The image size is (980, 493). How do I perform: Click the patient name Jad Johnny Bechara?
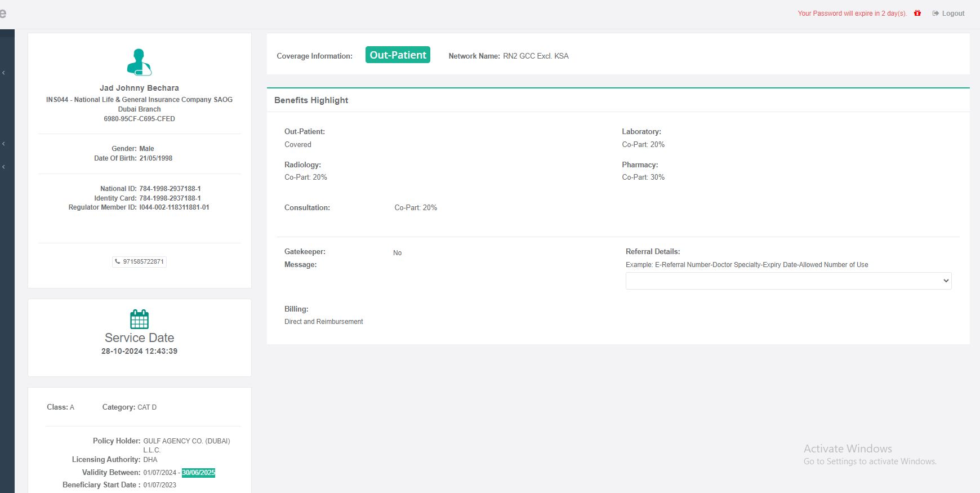pyautogui.click(x=139, y=88)
